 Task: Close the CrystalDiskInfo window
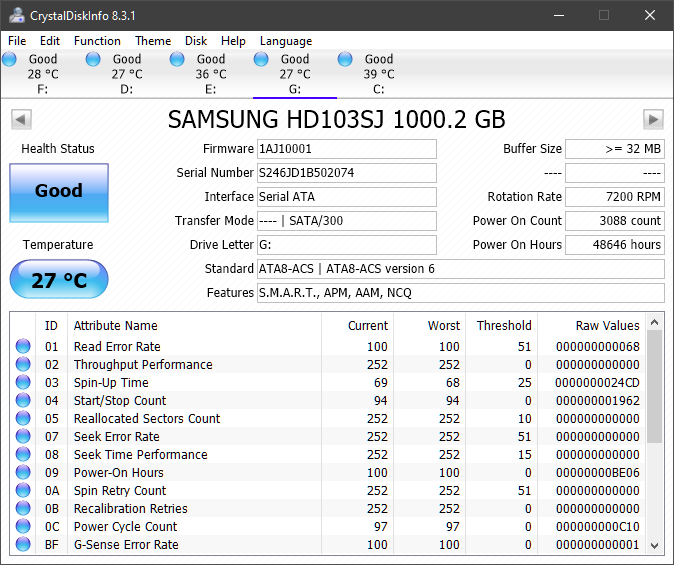click(x=650, y=15)
